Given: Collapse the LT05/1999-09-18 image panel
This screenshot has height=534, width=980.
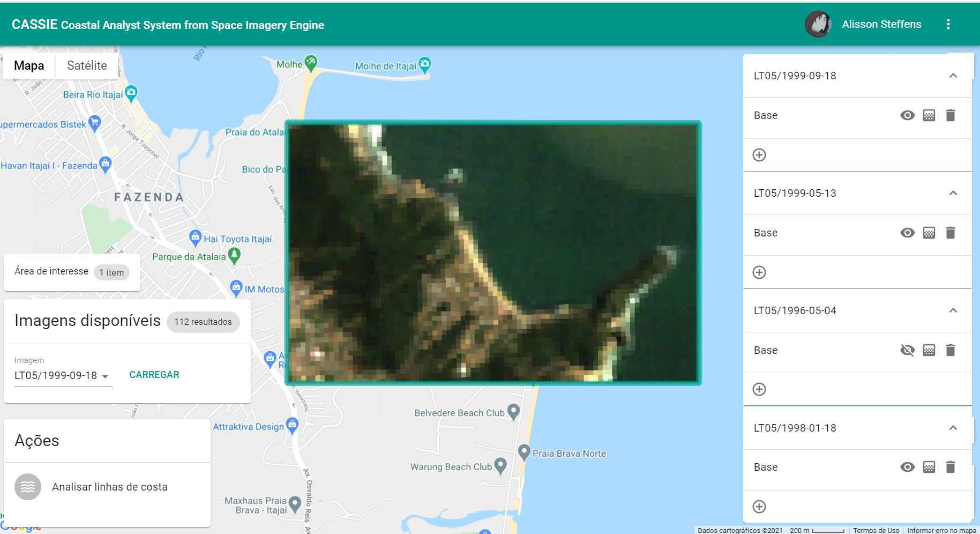Looking at the screenshot, I should point(953,76).
